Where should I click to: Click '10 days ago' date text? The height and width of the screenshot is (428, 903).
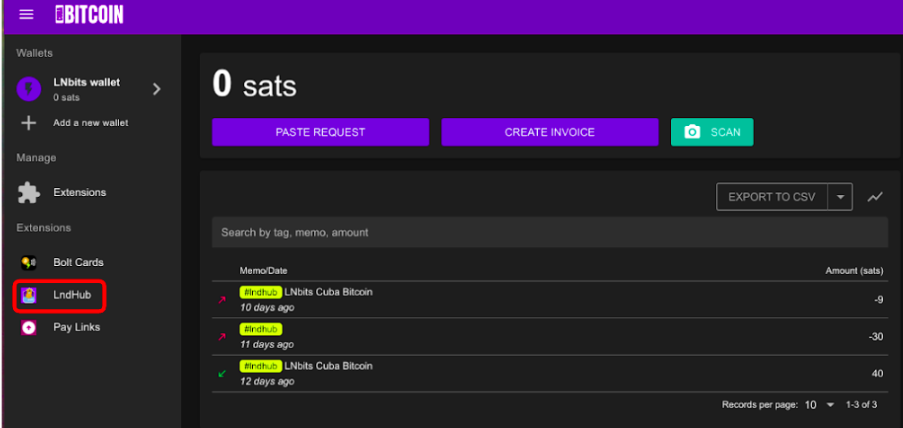(x=267, y=308)
